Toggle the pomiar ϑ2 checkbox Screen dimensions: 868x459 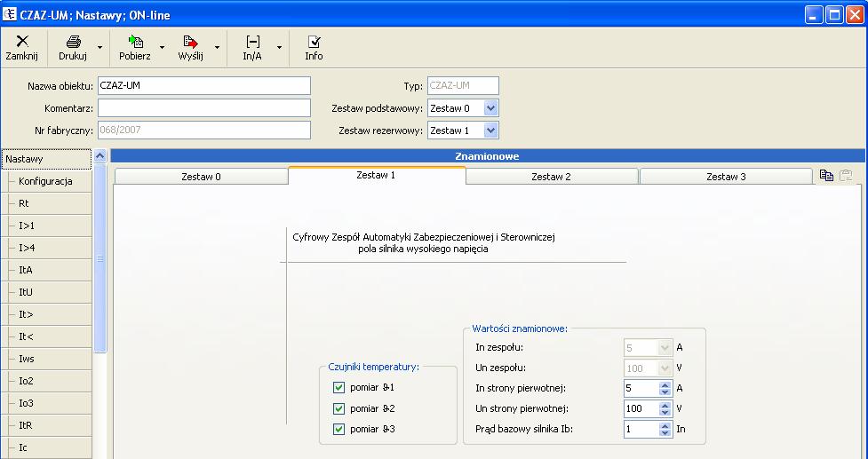(x=338, y=408)
